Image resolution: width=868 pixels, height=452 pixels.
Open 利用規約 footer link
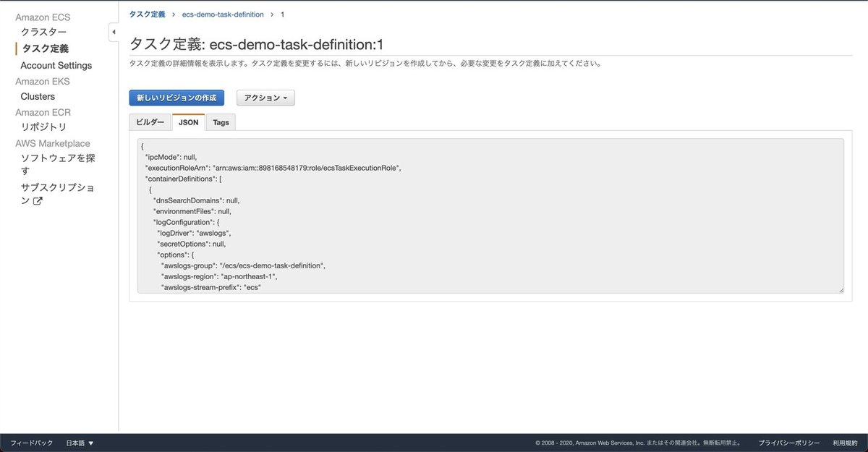845,443
